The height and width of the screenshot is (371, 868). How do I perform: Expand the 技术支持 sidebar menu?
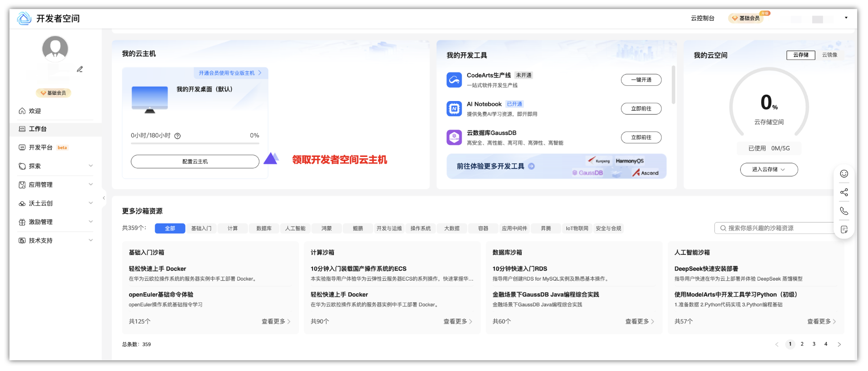[55, 240]
